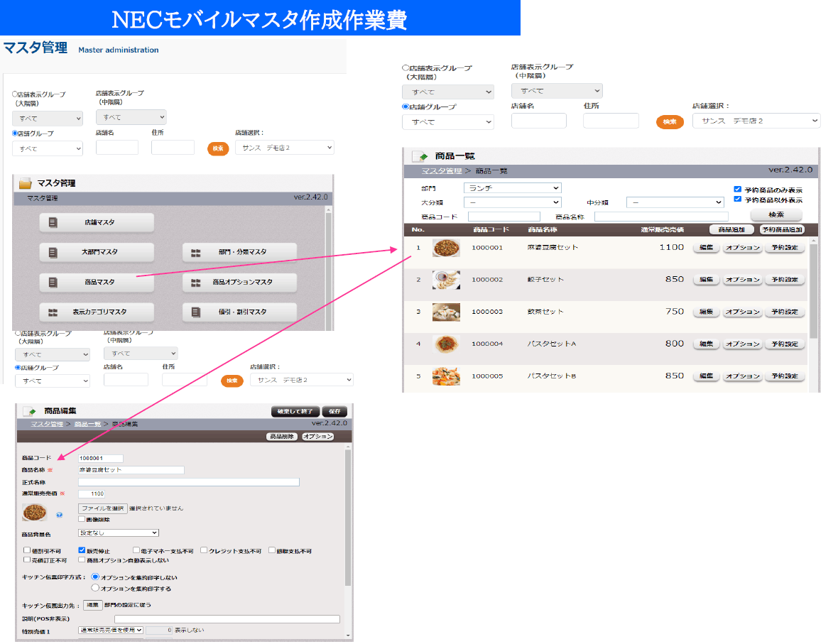Open 商品マスタ (product master)
The width and height of the screenshot is (838, 644).
click(96, 282)
